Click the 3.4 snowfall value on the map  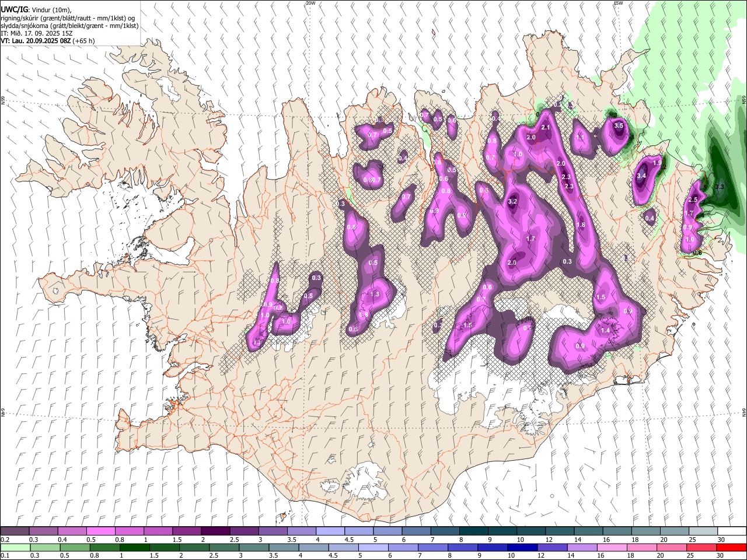[x=641, y=176]
